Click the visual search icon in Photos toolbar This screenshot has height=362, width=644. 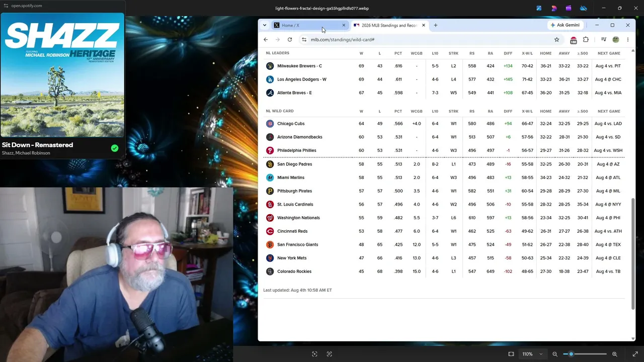point(314,354)
